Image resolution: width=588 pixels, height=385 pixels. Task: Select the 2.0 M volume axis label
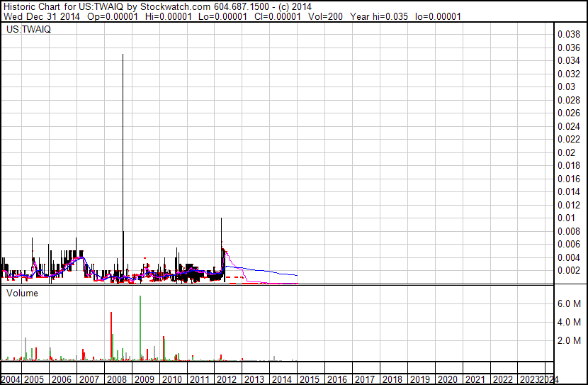pyautogui.click(x=570, y=341)
